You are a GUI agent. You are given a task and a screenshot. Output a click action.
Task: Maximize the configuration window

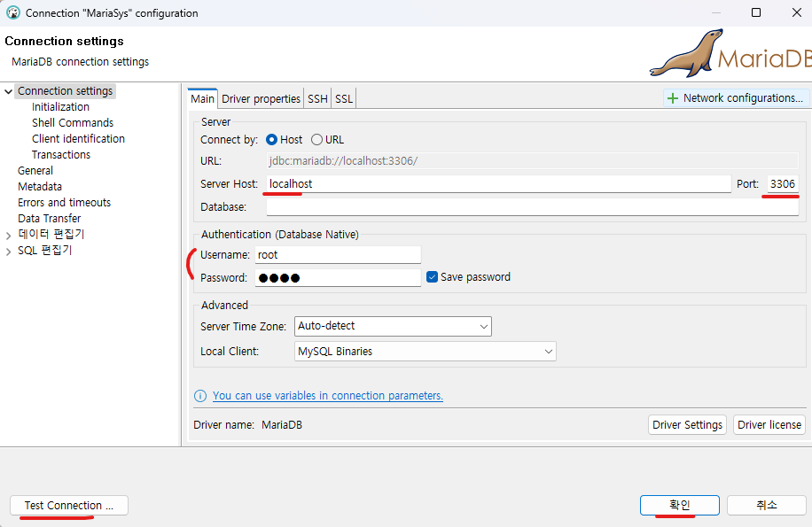click(x=756, y=12)
